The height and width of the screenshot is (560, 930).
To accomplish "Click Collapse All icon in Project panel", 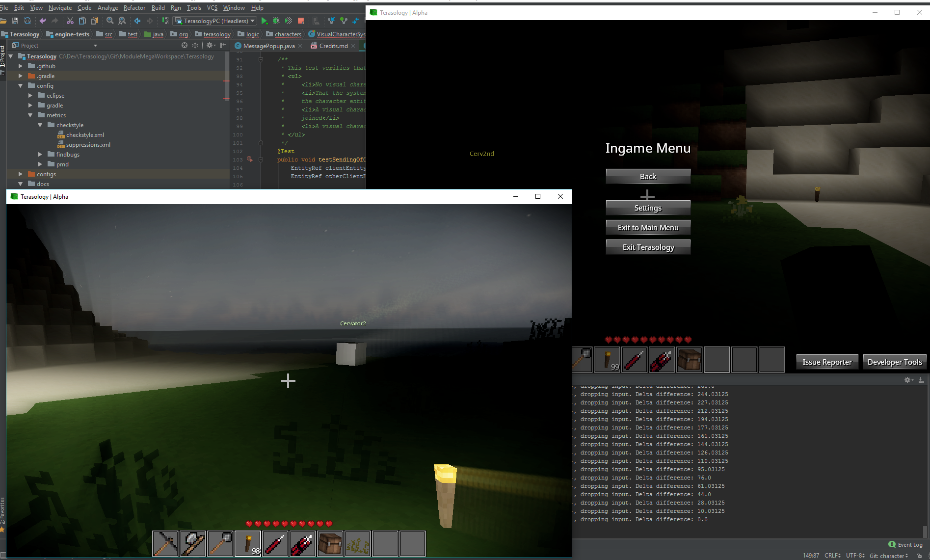I will point(195,45).
